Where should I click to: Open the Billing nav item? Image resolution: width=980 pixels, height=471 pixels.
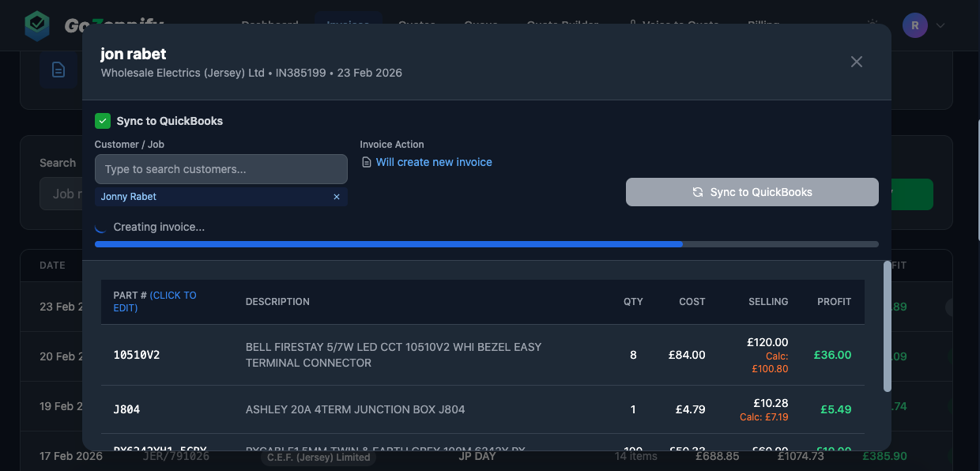tap(763, 24)
